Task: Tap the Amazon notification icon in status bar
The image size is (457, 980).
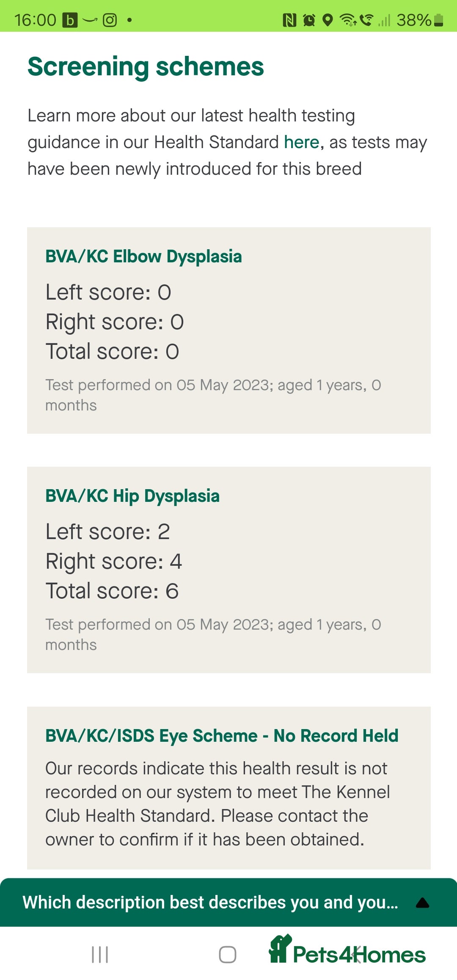Action: click(90, 20)
